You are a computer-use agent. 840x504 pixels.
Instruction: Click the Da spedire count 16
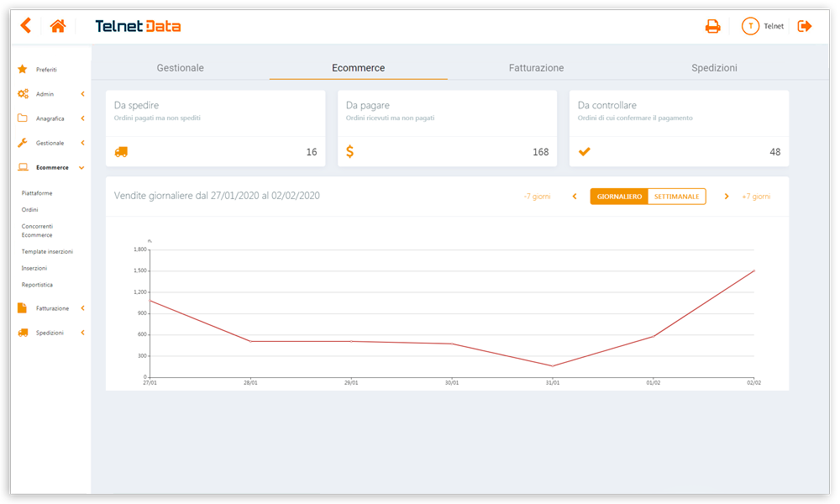312,152
